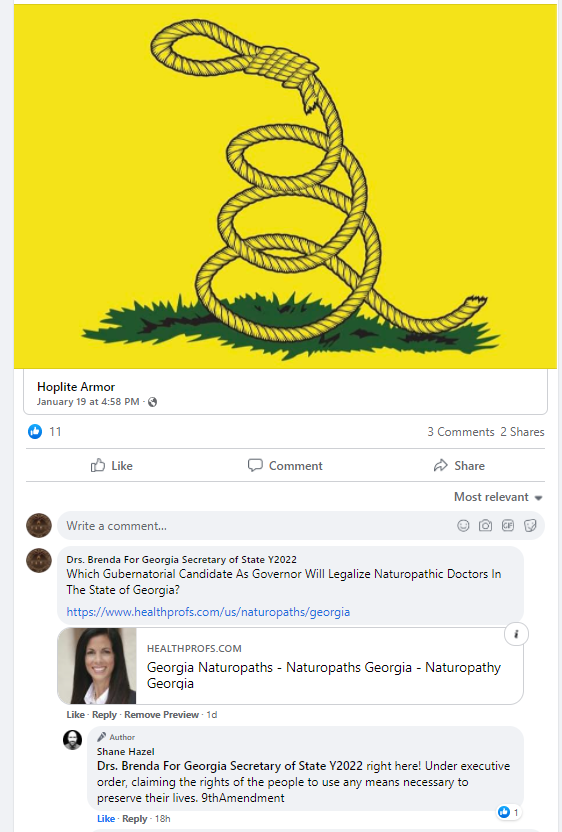Click the blue like reaction icon beside 11

coord(35,431)
